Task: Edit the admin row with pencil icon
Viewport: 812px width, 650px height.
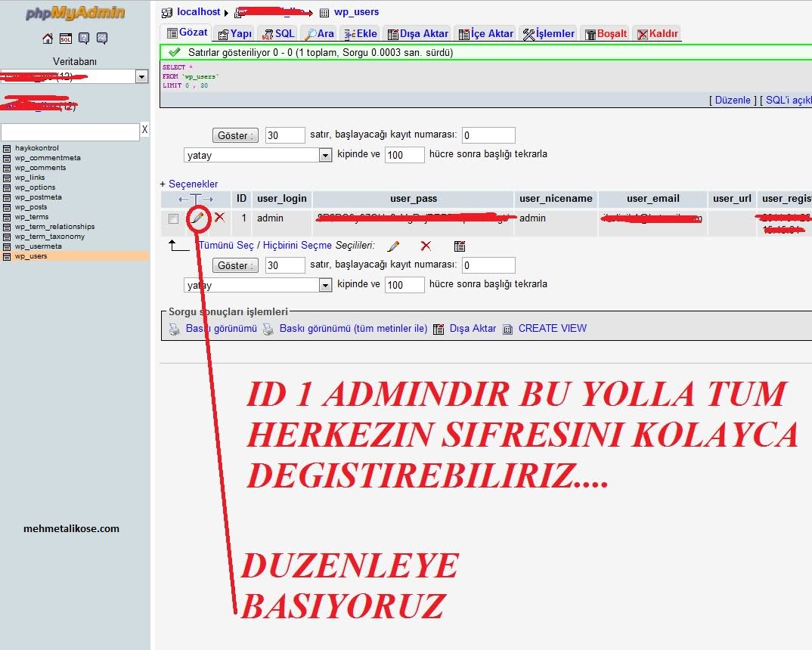Action: pyautogui.click(x=197, y=218)
